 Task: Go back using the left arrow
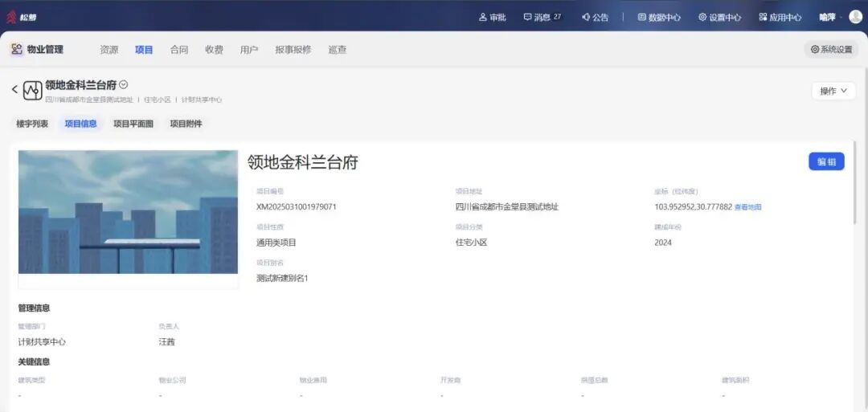tap(15, 90)
